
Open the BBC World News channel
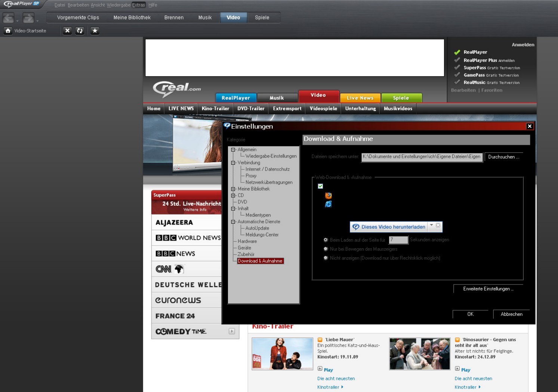tap(188, 238)
